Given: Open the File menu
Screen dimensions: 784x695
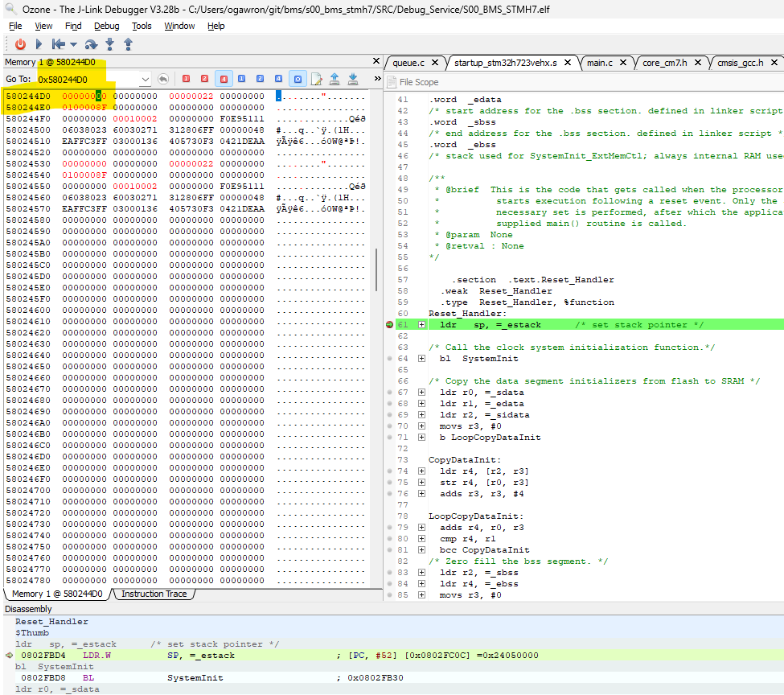Looking at the screenshot, I should 15,26.
